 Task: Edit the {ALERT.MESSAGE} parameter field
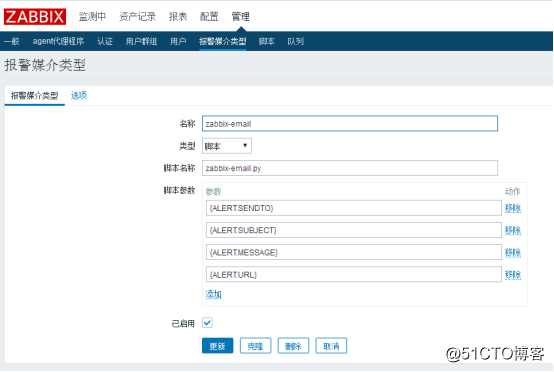[x=354, y=253]
